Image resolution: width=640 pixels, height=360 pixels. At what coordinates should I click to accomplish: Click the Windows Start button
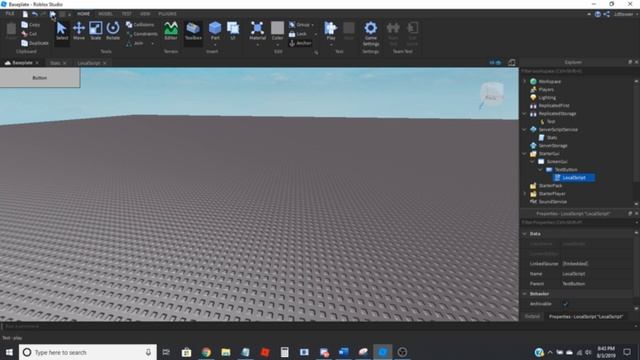click(x=9, y=352)
